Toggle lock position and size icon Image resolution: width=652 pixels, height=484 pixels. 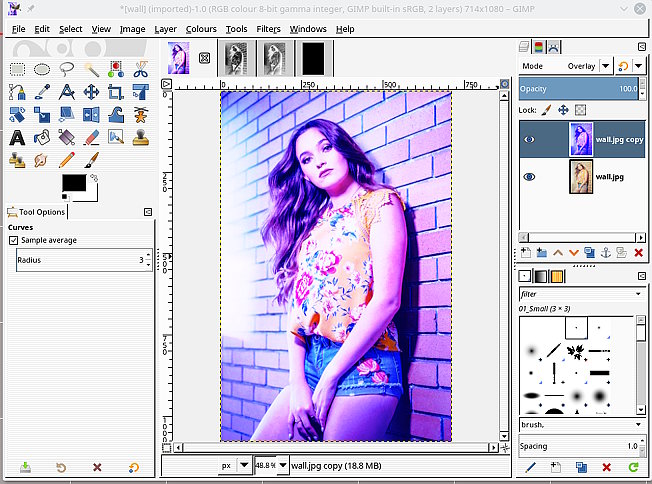pyautogui.click(x=563, y=110)
